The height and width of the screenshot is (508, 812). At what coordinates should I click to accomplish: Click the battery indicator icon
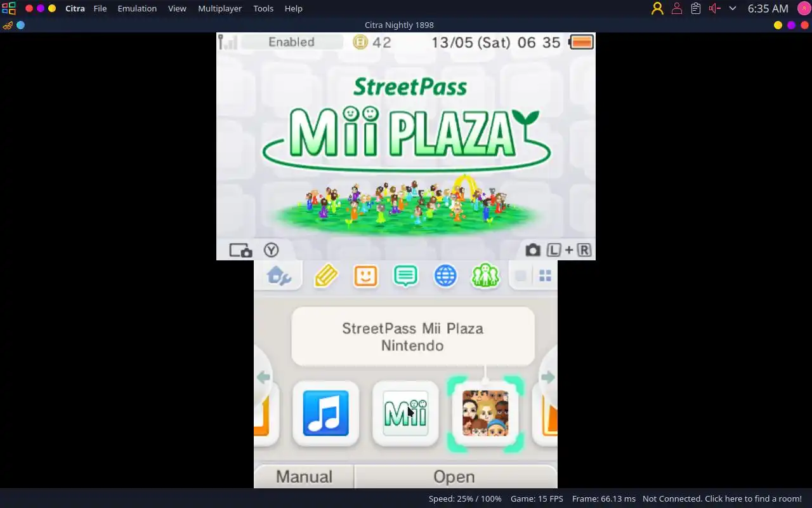(581, 43)
